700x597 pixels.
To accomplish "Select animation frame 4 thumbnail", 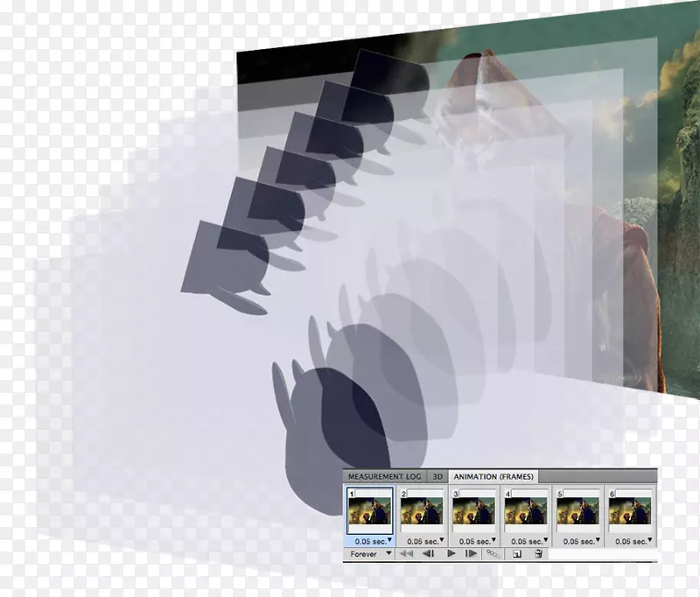I will [526, 511].
